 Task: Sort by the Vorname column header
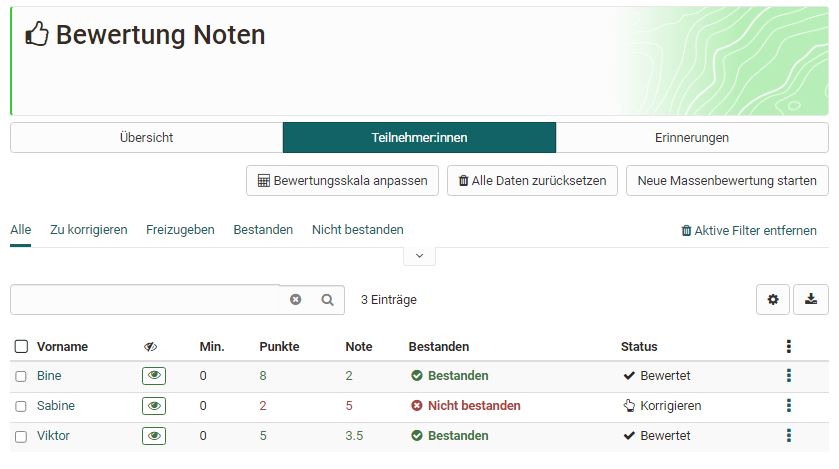63,347
